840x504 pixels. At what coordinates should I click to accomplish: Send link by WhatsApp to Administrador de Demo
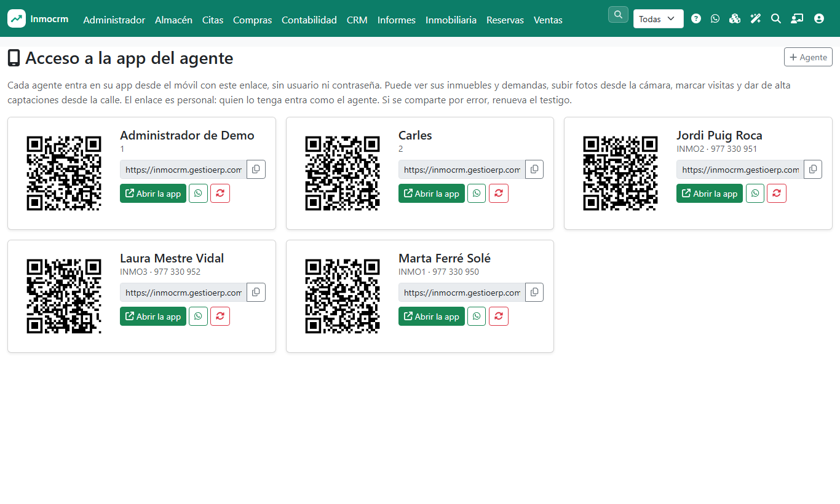pyautogui.click(x=198, y=194)
